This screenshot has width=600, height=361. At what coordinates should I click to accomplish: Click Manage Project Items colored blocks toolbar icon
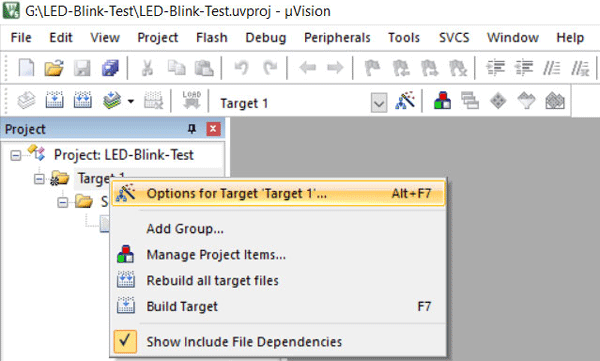pos(442,101)
